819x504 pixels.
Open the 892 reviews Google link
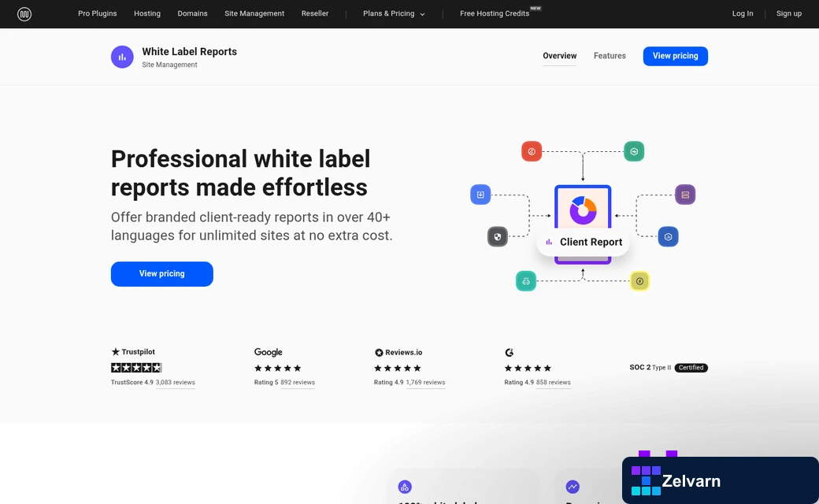(x=298, y=382)
